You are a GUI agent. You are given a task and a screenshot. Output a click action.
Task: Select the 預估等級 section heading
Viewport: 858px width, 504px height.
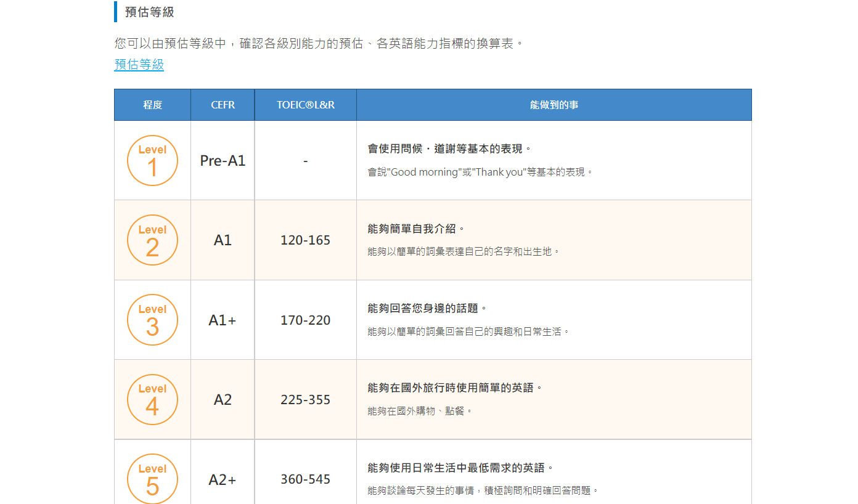(149, 12)
